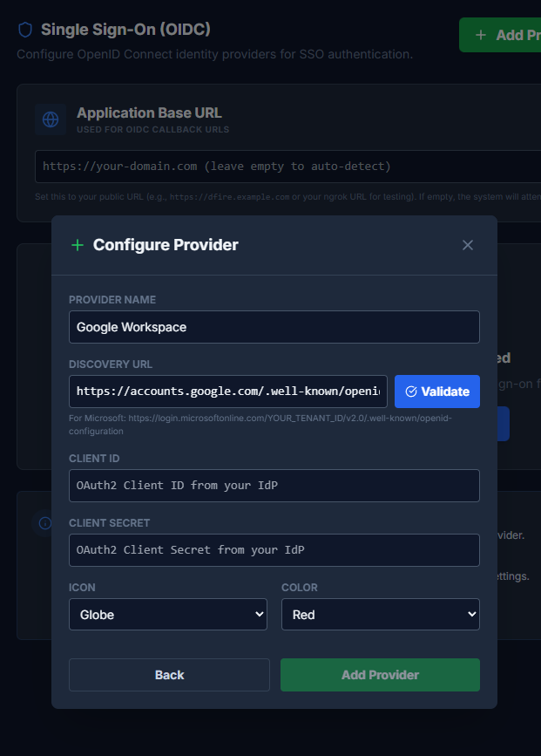
Task: Click inside the Discovery URL text field
Action: click(x=227, y=391)
